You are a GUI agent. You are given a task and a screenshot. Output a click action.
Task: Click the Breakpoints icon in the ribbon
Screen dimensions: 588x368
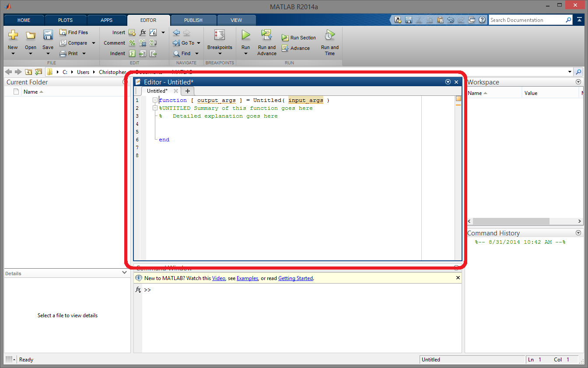click(220, 35)
